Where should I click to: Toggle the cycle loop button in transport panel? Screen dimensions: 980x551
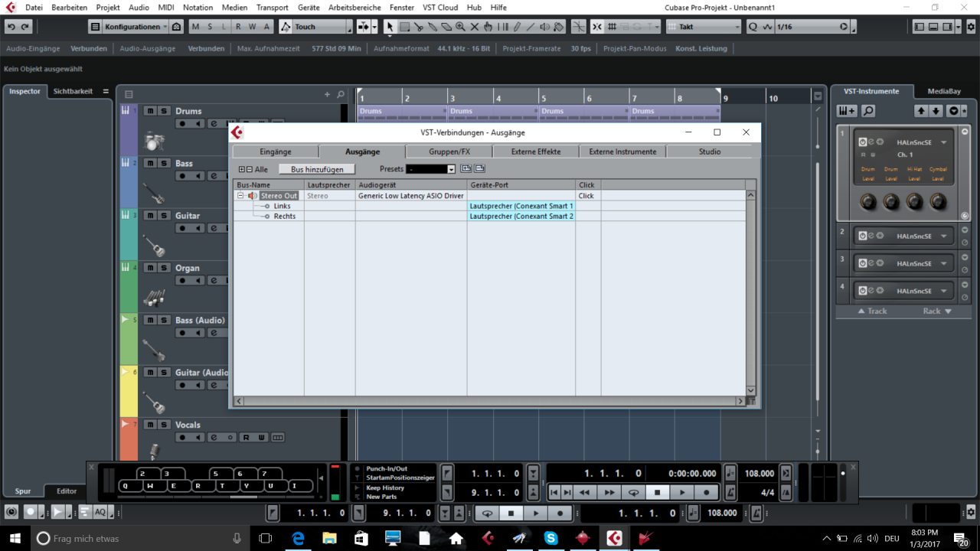[633, 493]
